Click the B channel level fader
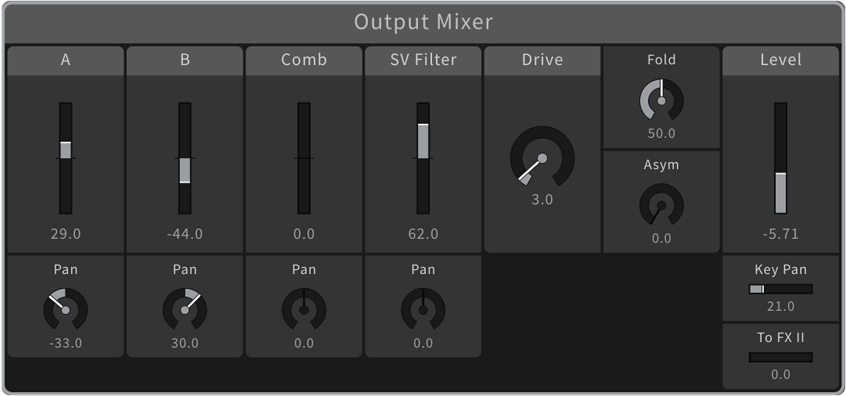Screen dimensions: 846x396 point(185,158)
